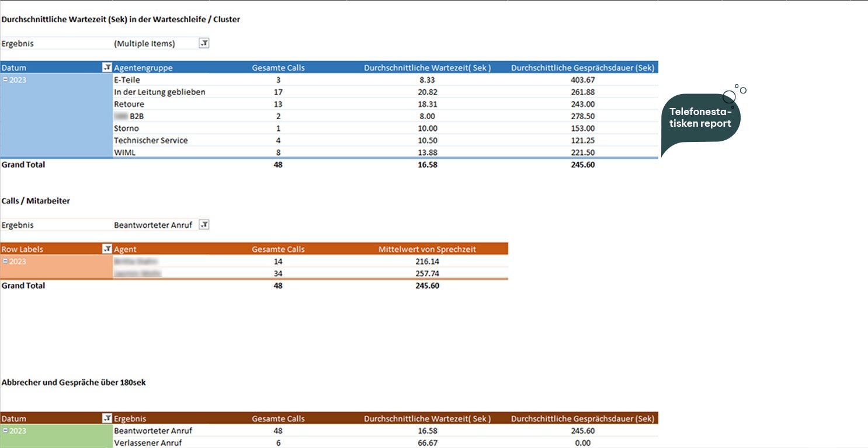Screen dimensions: 868x448
Task: Click the "Mittelwert von Sprechzeit" column header
Action: pos(427,249)
